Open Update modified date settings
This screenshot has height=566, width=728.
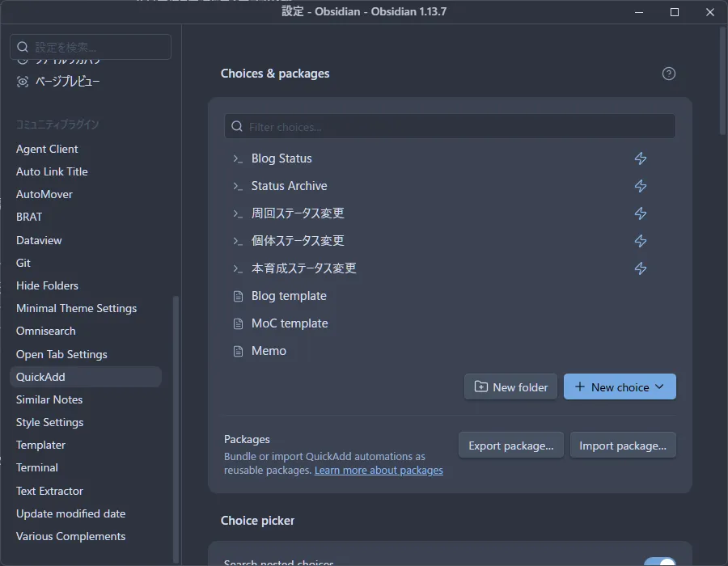pyautogui.click(x=70, y=514)
